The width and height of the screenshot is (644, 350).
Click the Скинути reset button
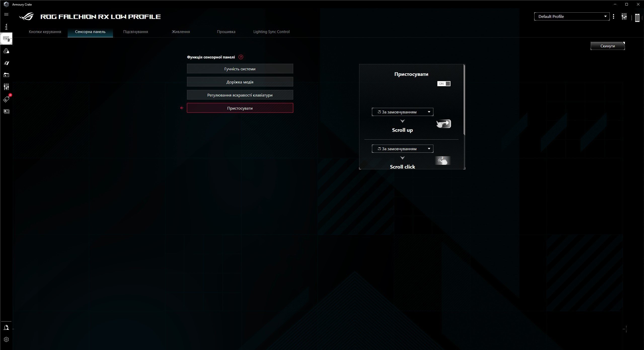608,46
